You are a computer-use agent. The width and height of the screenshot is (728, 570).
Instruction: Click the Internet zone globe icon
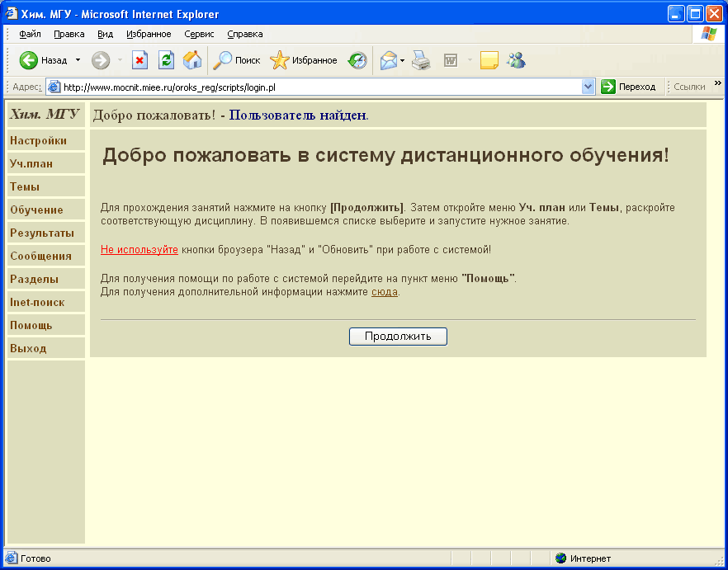coord(561,558)
